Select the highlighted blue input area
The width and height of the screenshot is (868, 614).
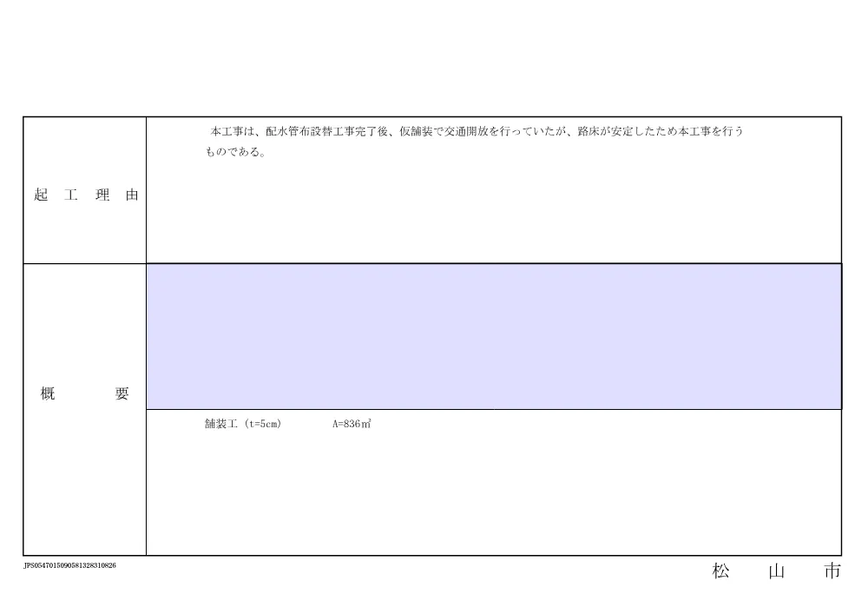(x=494, y=337)
